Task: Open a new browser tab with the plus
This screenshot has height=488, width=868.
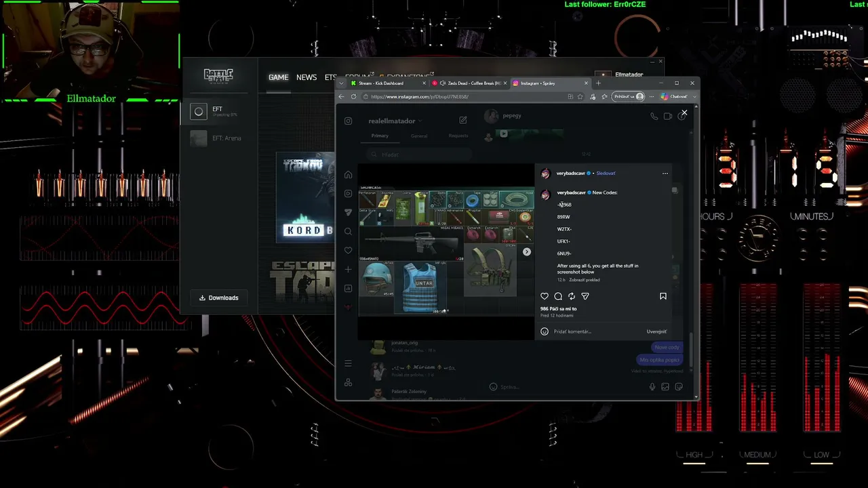Action: tap(598, 83)
